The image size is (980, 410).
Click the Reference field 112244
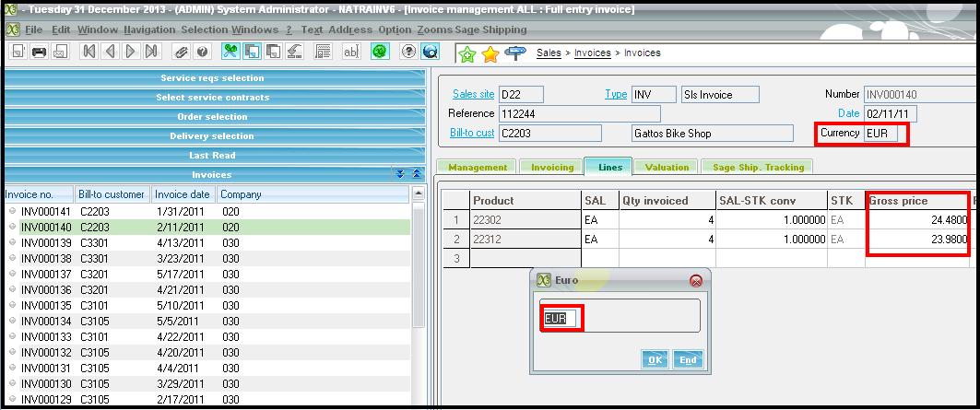[579, 113]
